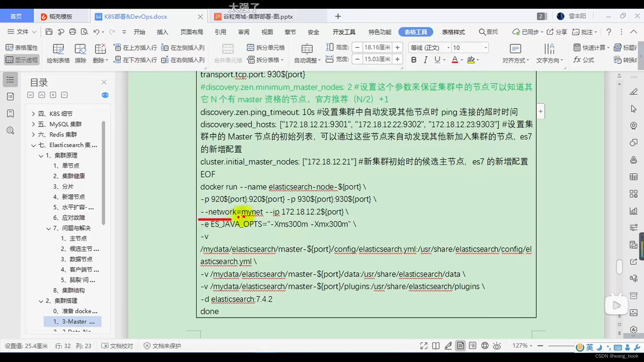Viewport: 644px width, 362px height.
Task: Toggle 显示虚框 gridline display
Action: 21,60
